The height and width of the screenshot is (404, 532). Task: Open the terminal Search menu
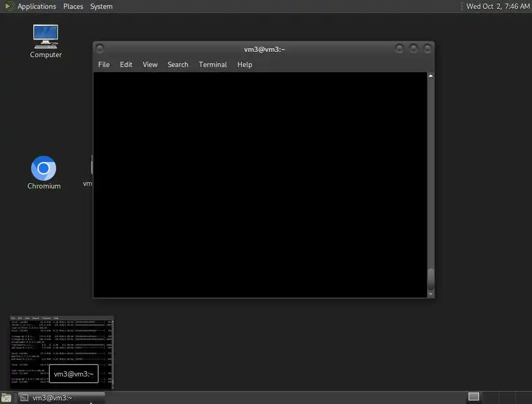pos(178,64)
